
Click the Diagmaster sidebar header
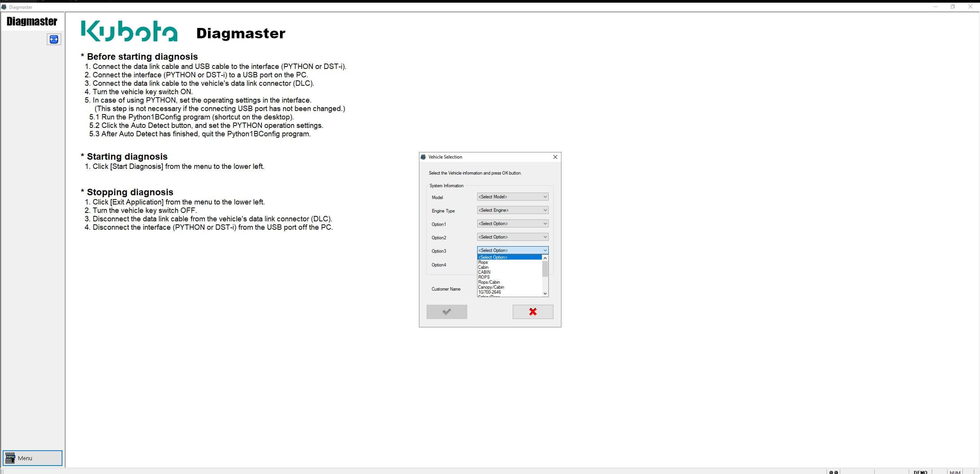[32, 21]
